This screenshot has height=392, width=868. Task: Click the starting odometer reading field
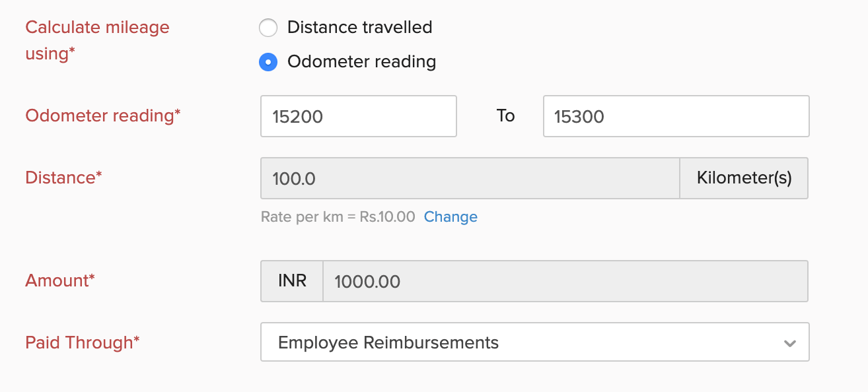pos(358,116)
